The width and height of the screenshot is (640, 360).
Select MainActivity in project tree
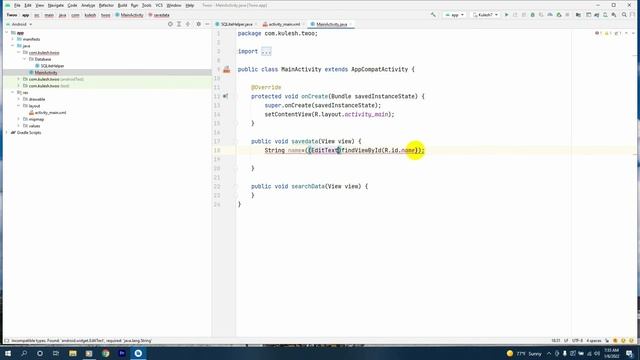point(46,73)
